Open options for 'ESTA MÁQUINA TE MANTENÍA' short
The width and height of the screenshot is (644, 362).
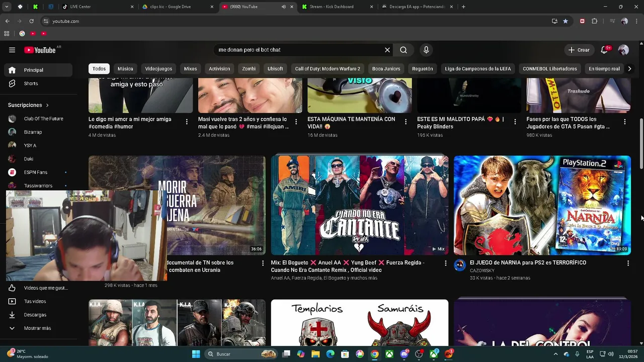tap(406, 122)
